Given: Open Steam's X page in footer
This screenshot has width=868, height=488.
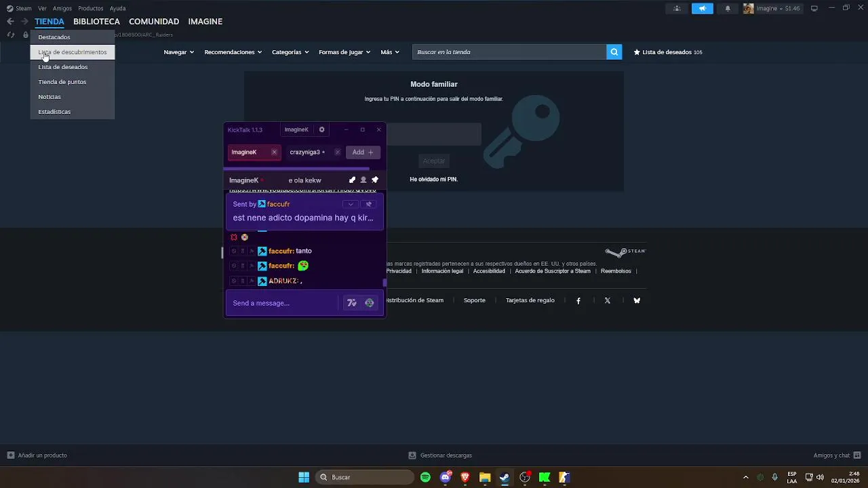Looking at the screenshot, I should [x=608, y=300].
